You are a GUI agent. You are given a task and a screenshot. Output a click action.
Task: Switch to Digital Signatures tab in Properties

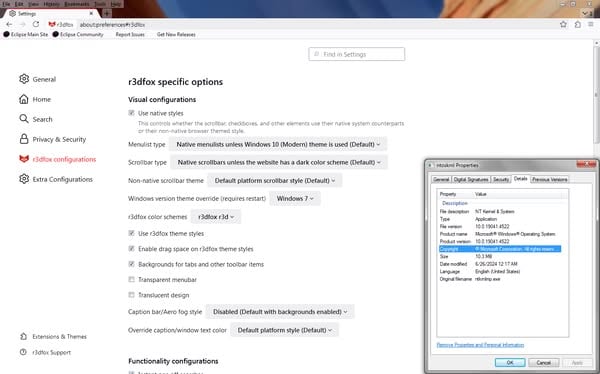[x=471, y=179]
